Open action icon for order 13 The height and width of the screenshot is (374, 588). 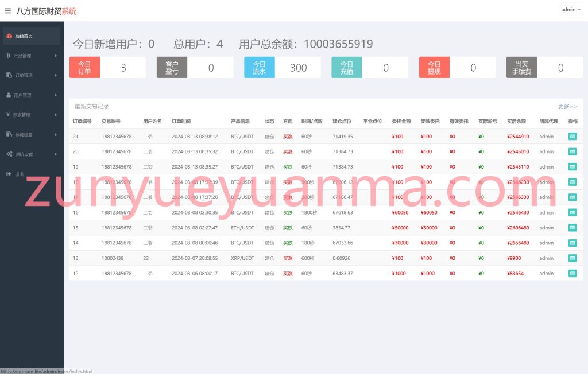572,258
